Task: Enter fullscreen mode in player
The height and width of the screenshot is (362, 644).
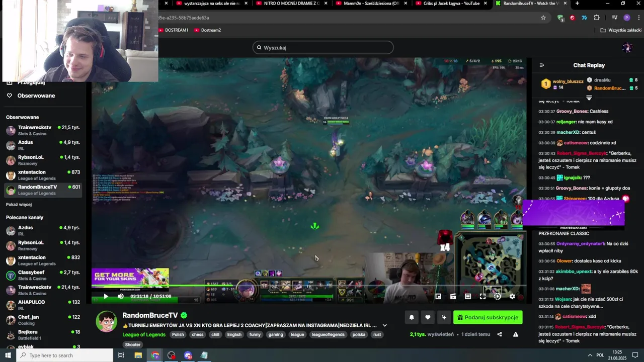Action: tap(482, 297)
